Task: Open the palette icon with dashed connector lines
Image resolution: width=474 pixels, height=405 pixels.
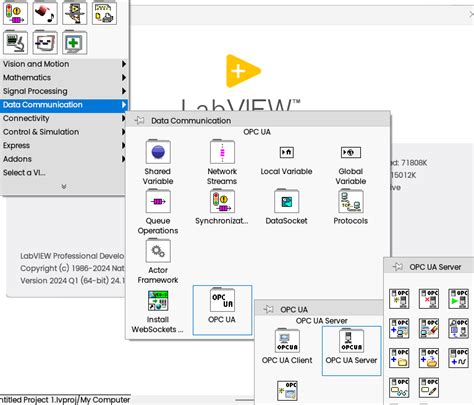Action: 45,42
